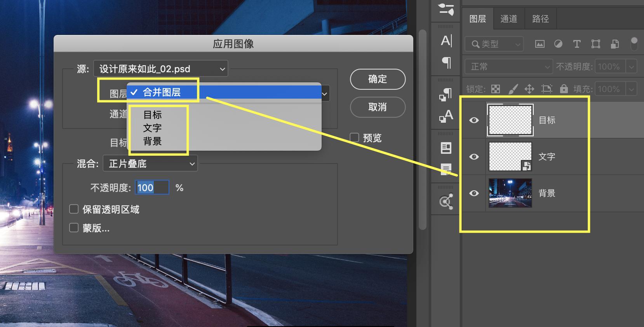
Task: Click the dialog 不透明度 input field
Action: 152,188
